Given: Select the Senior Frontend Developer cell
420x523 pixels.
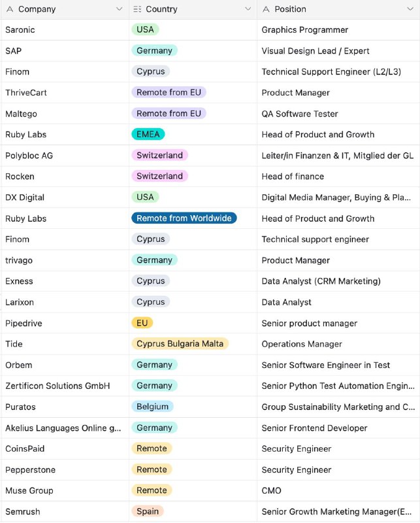Looking at the screenshot, I should [x=338, y=428].
